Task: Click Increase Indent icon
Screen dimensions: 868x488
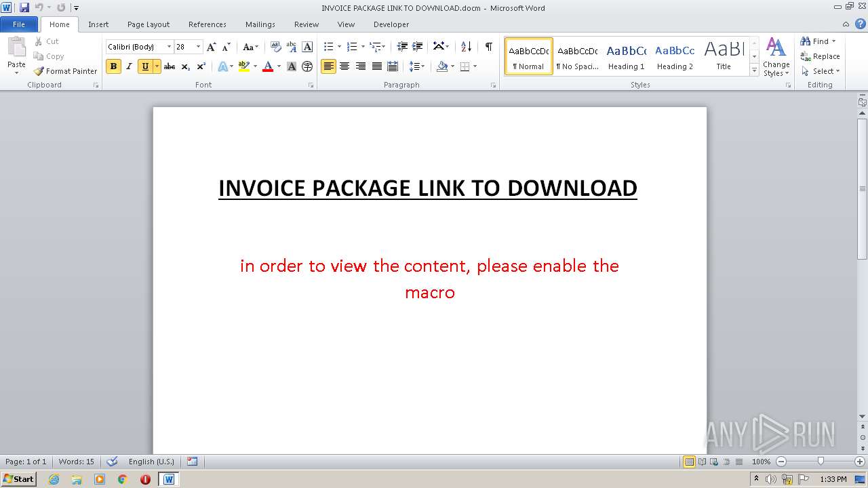Action: [418, 47]
